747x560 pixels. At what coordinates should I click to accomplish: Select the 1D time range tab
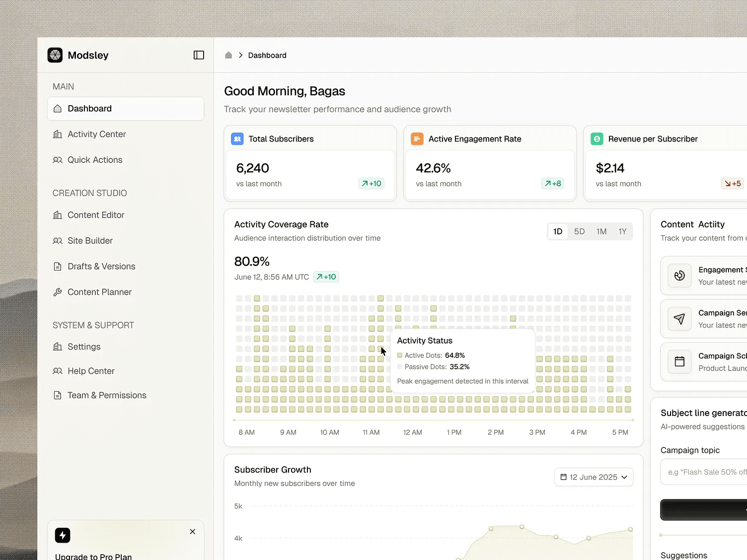pyautogui.click(x=558, y=231)
